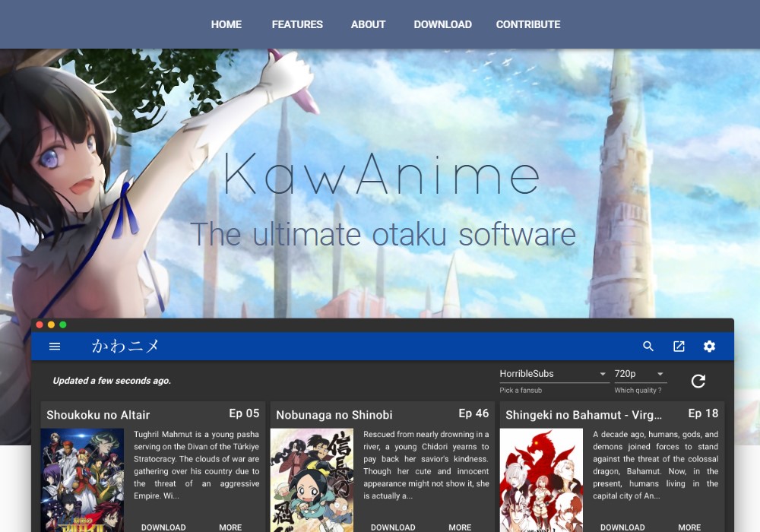The height and width of the screenshot is (532, 760).
Task: Click DOWNLOAD for Shingeki no Bahamut
Action: (623, 527)
